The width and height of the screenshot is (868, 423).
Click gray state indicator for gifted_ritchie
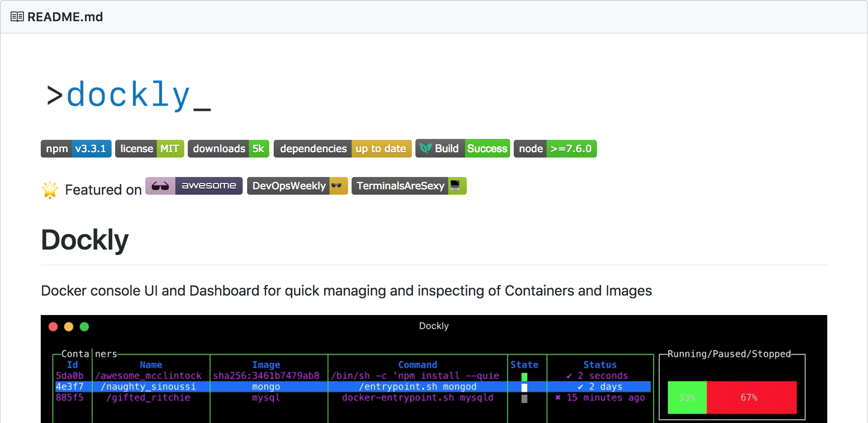524,399
